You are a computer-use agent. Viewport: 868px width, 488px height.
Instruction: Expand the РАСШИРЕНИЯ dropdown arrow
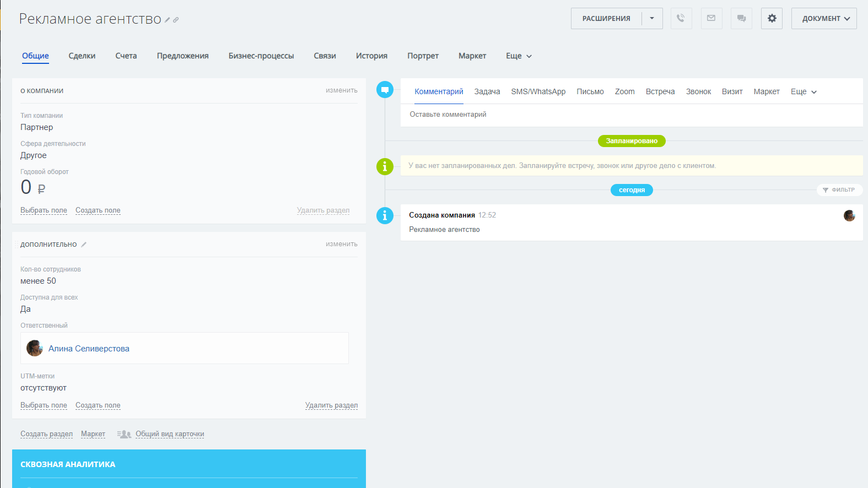[x=652, y=18]
